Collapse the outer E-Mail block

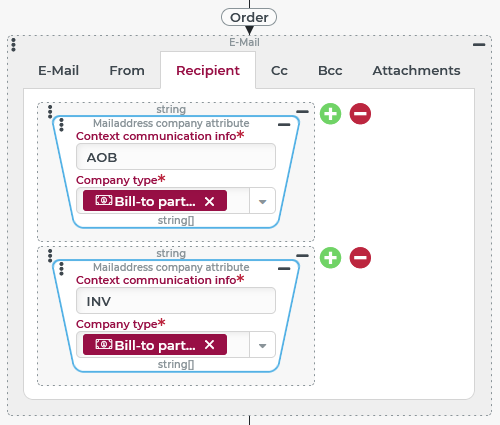pos(479,44)
